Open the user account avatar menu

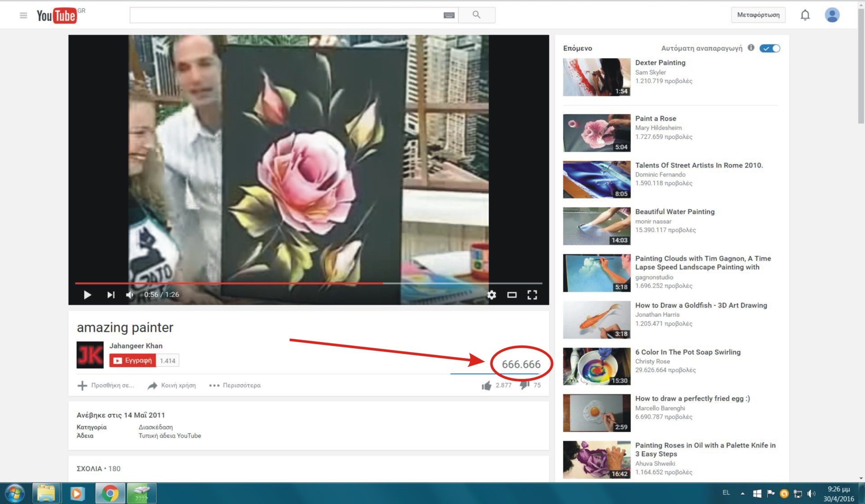(x=832, y=15)
